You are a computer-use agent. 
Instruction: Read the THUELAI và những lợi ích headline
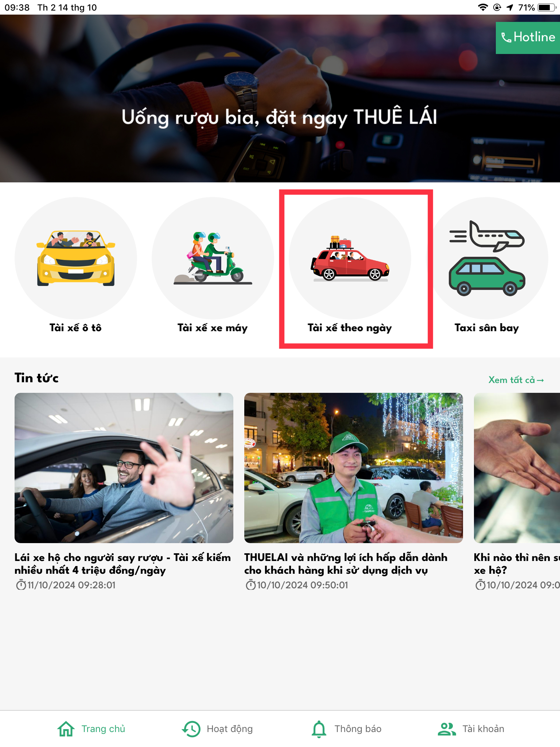click(346, 564)
